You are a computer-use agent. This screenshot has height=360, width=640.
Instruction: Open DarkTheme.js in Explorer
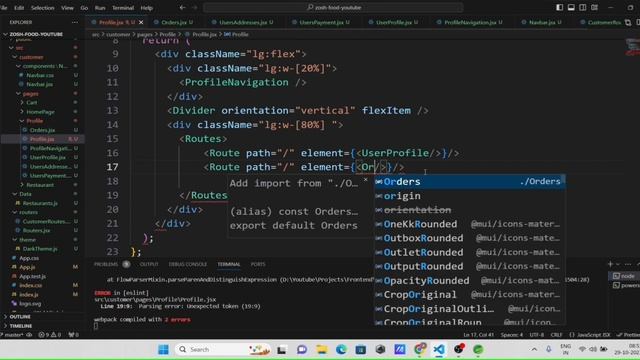coord(40,249)
